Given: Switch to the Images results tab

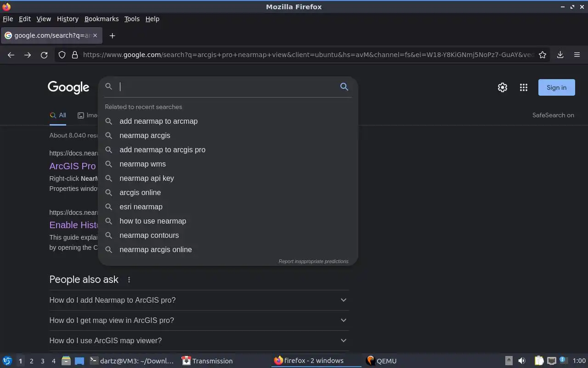Looking at the screenshot, I should 88,115.
